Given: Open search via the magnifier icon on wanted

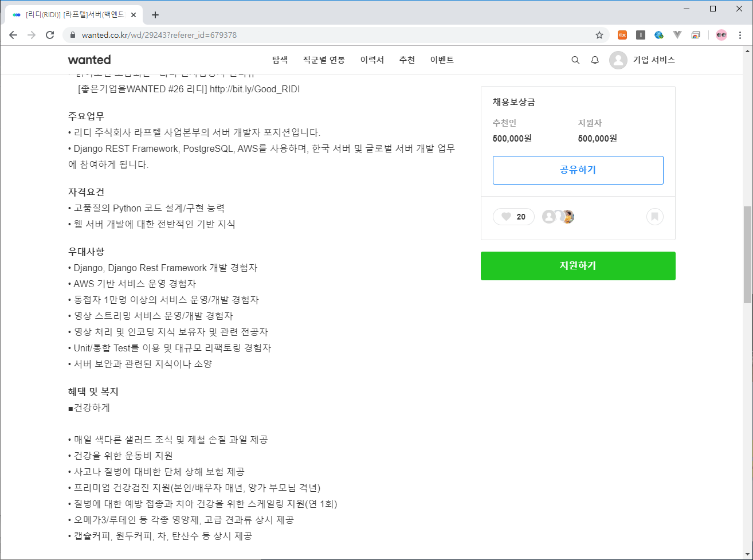Looking at the screenshot, I should pos(575,60).
